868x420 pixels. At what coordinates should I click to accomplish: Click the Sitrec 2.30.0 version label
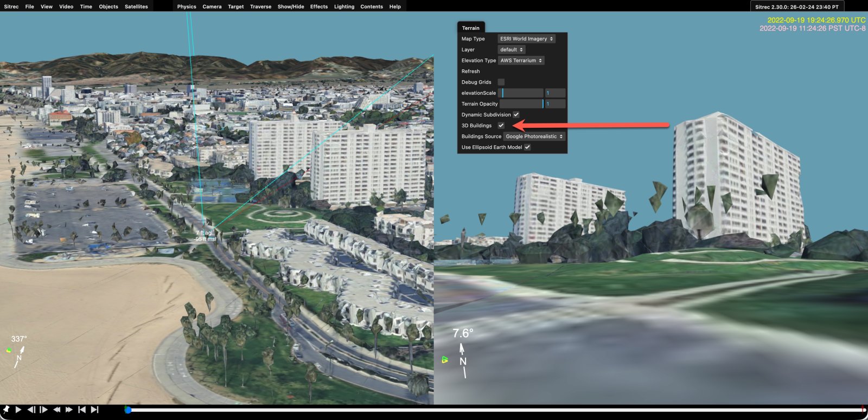(x=797, y=7)
